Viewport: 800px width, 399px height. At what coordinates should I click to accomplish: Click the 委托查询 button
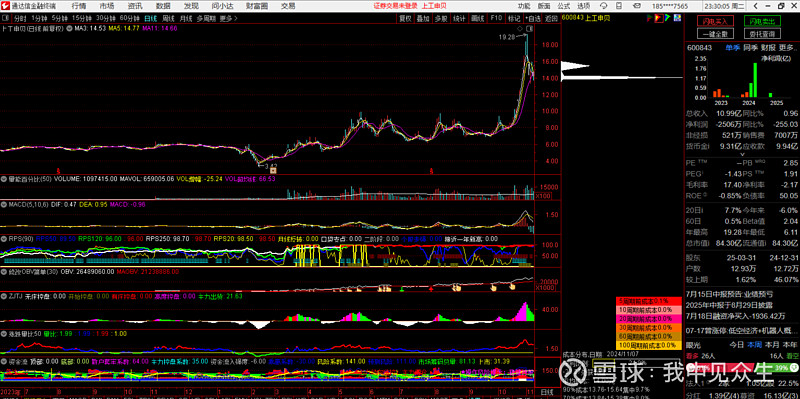click(x=761, y=34)
